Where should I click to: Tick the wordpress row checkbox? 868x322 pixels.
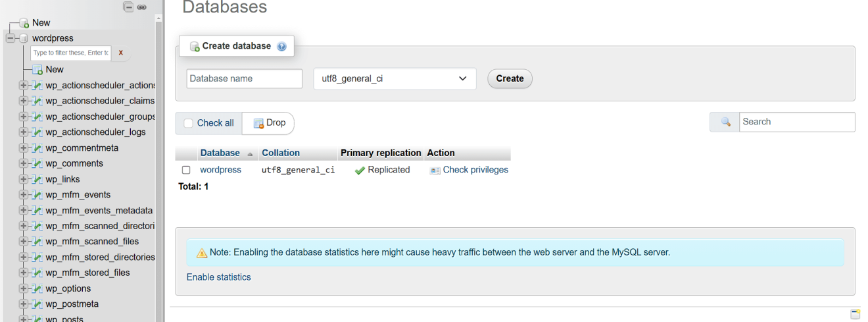point(186,170)
